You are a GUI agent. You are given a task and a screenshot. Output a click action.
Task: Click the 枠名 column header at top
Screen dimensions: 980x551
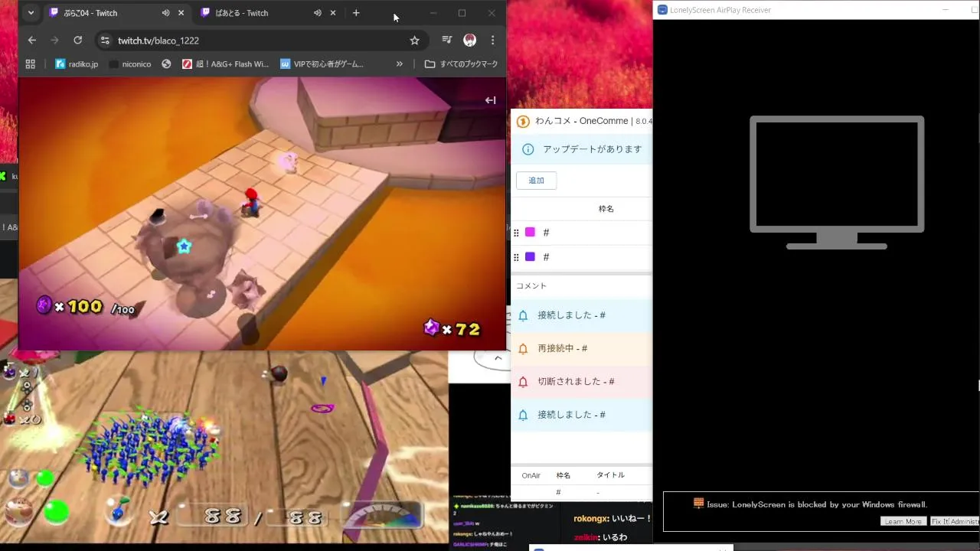point(606,209)
